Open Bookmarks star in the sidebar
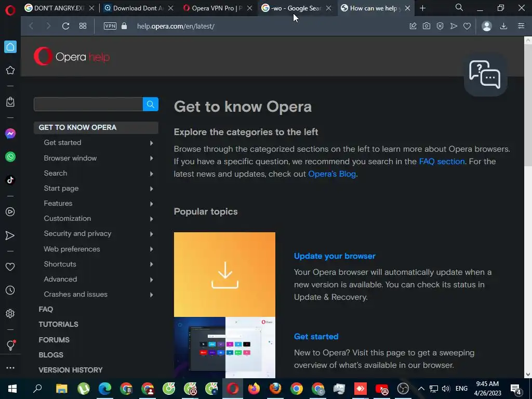 (10, 70)
